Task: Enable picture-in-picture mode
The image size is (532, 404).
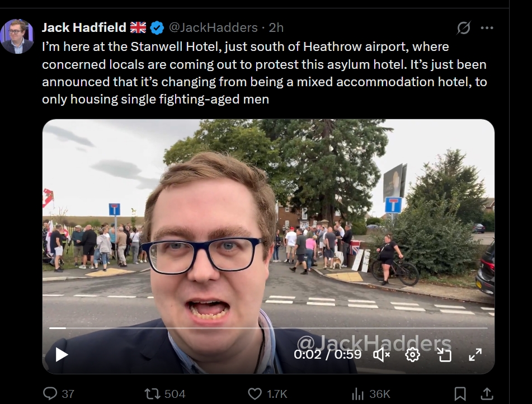Action: [444, 354]
